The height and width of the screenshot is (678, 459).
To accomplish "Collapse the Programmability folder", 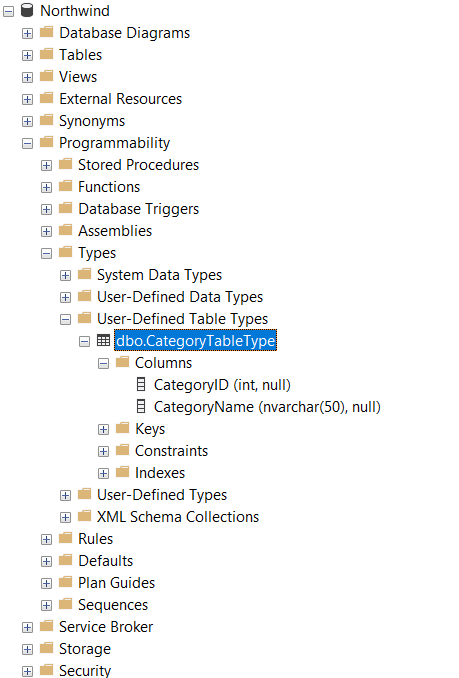I will (27, 144).
